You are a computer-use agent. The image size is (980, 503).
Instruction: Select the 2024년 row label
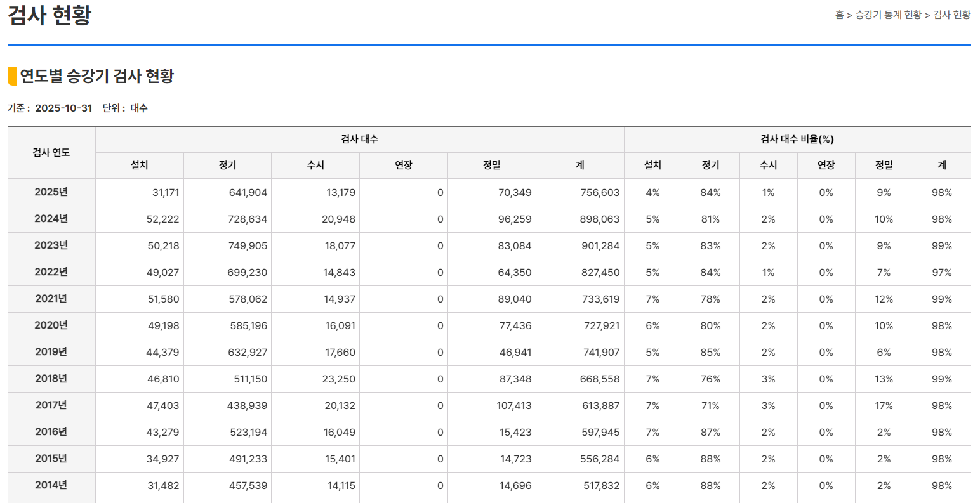pos(51,219)
